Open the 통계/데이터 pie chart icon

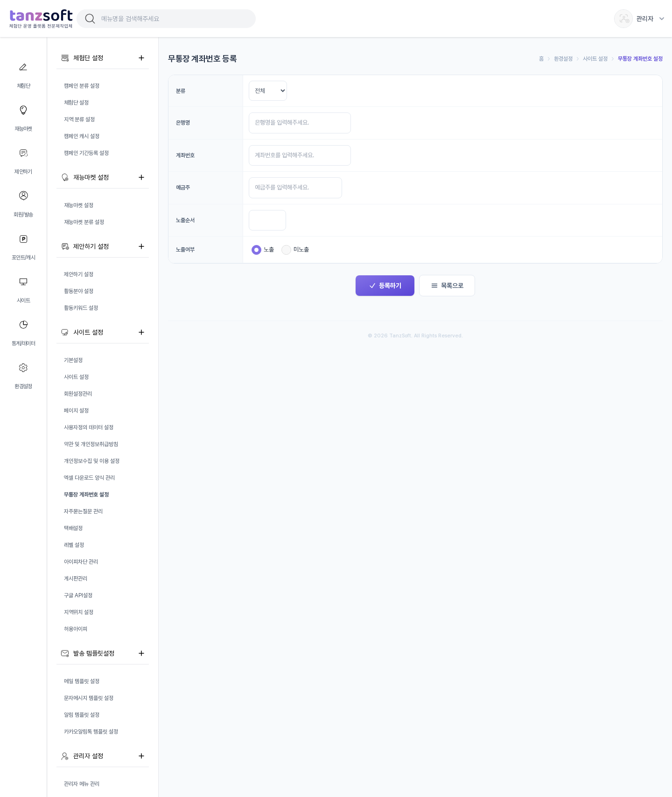[23, 325]
